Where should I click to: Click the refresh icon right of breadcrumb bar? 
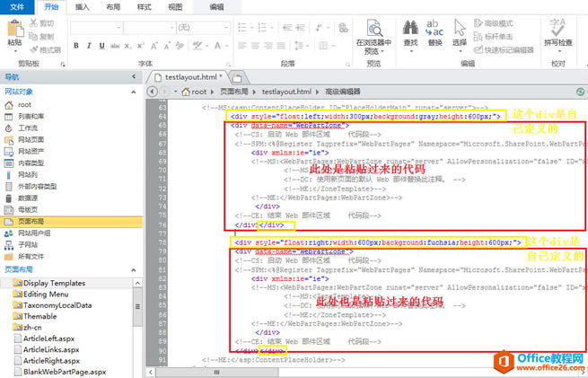click(x=580, y=92)
